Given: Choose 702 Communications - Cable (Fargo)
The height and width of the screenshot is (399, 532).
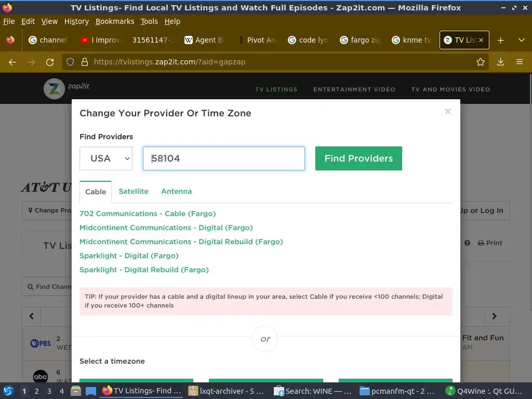Looking at the screenshot, I should (148, 214).
